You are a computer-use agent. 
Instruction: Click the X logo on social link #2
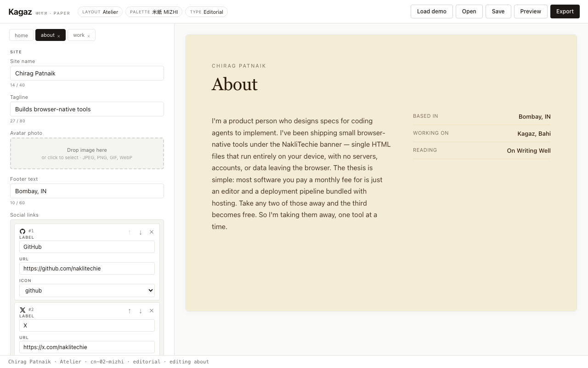[23, 310]
